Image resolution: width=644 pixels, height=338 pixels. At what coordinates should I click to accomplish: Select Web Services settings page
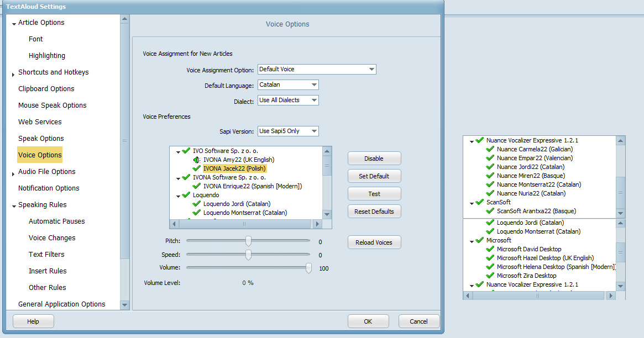40,122
